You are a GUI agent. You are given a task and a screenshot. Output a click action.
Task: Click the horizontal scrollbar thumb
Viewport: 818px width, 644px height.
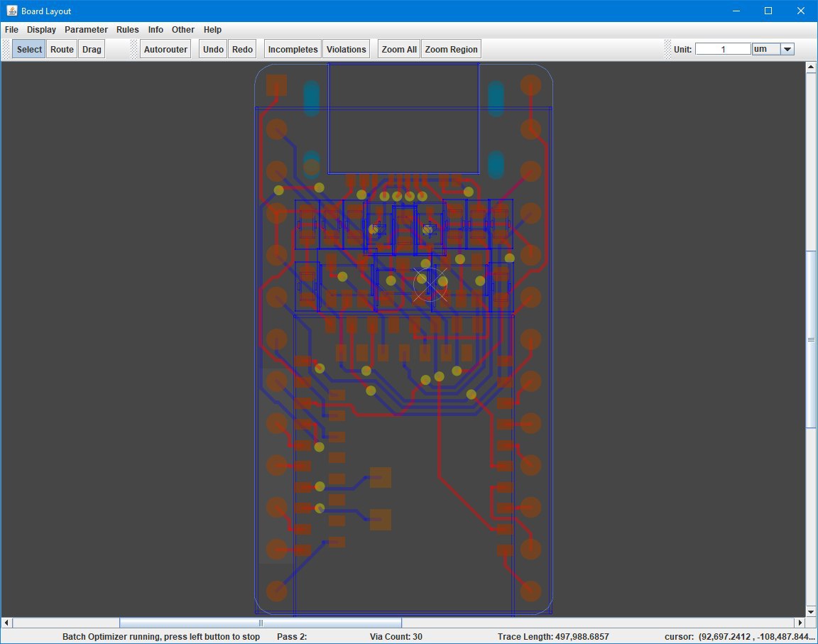[x=261, y=623]
